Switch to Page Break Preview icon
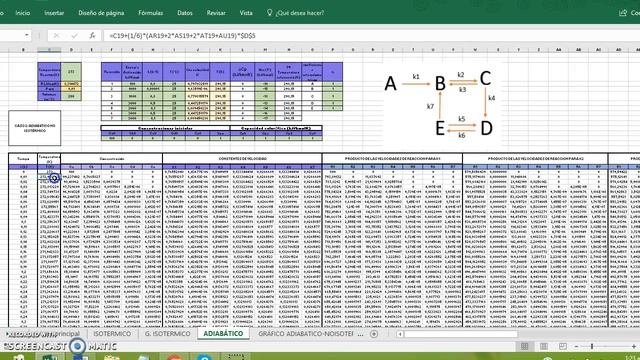Screen dimensions: 640x360 (563, 347)
